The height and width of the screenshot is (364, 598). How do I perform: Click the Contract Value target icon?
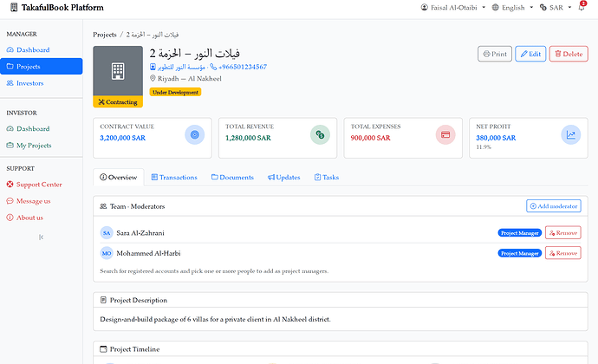(195, 134)
